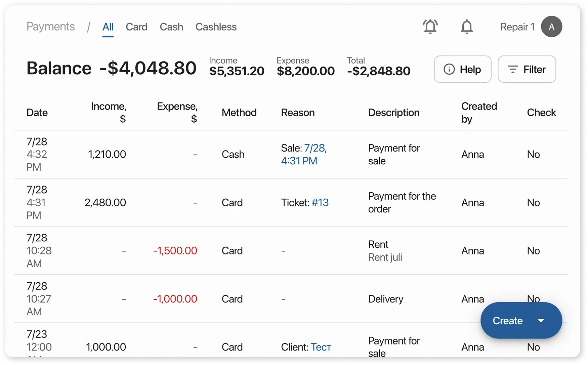Click the funnel icon inside the Filter button
The width and height of the screenshot is (588, 365).
pos(512,69)
